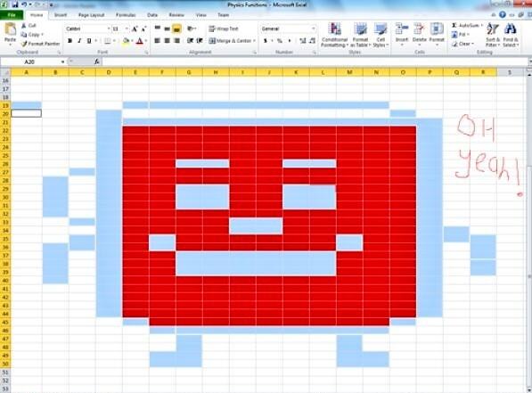532x393 pixels.
Task: Switch to the View tab
Action: coord(201,15)
